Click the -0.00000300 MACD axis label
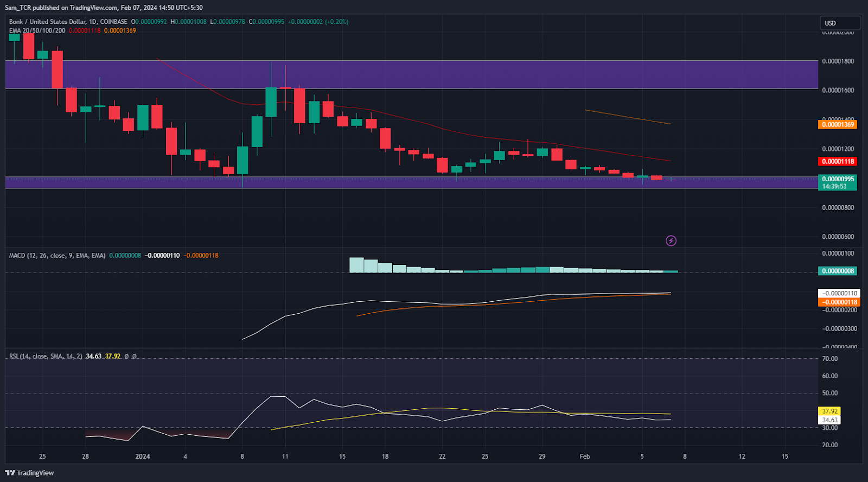Screen dimensions: 868x482 tap(839, 328)
